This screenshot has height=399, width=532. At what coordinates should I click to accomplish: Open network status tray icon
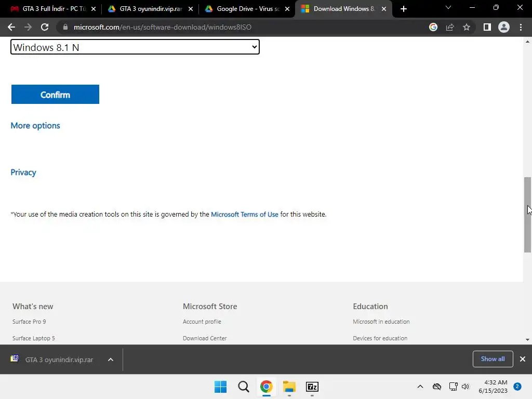coord(453,387)
